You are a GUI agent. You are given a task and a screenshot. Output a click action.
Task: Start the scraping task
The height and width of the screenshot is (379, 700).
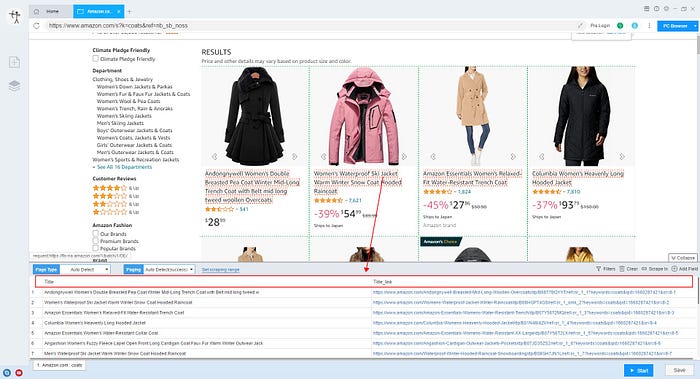638,370
